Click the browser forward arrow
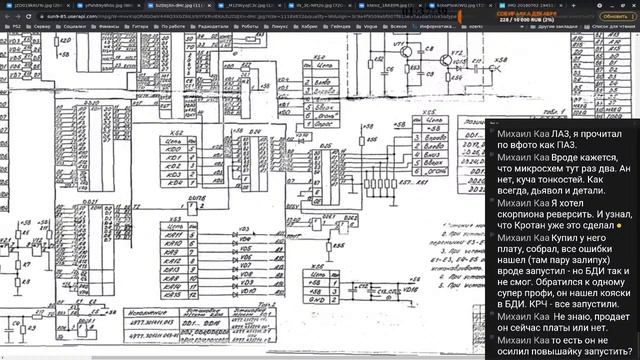Viewport: 640px width, 360px height. pyautogui.click(x=18, y=17)
